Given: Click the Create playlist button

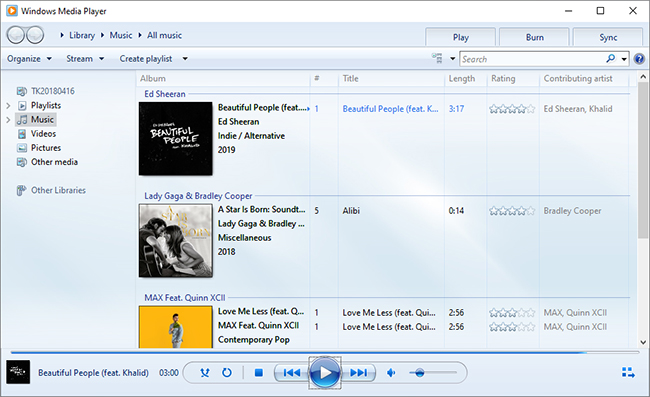Looking at the screenshot, I should (x=146, y=58).
